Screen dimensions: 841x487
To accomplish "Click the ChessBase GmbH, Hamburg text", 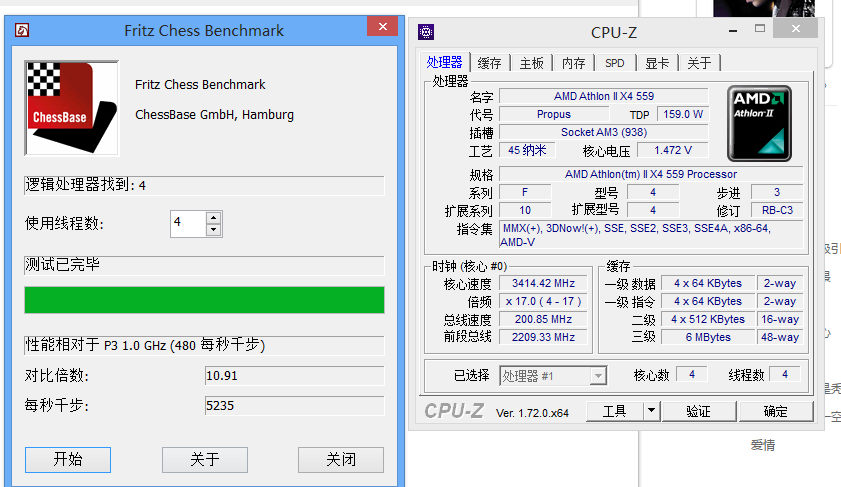I will click(215, 115).
